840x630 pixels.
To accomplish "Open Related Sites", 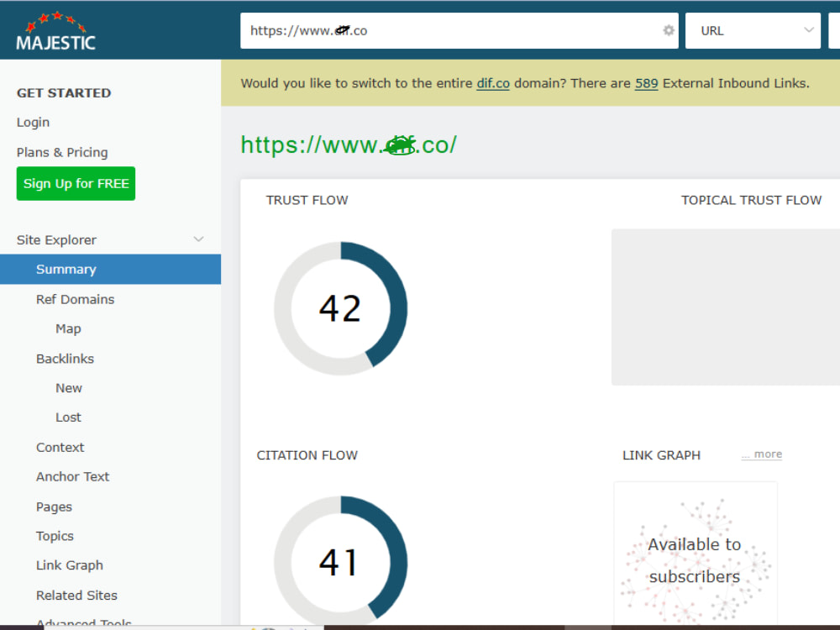I will click(76, 596).
